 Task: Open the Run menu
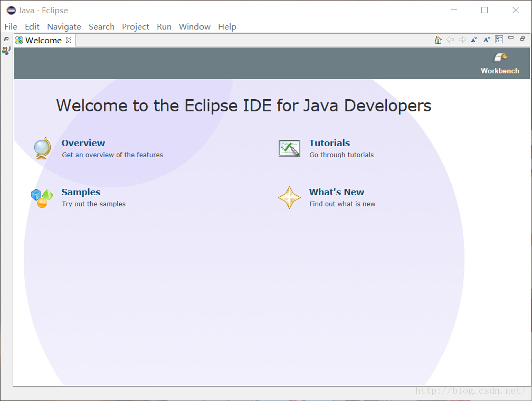164,26
